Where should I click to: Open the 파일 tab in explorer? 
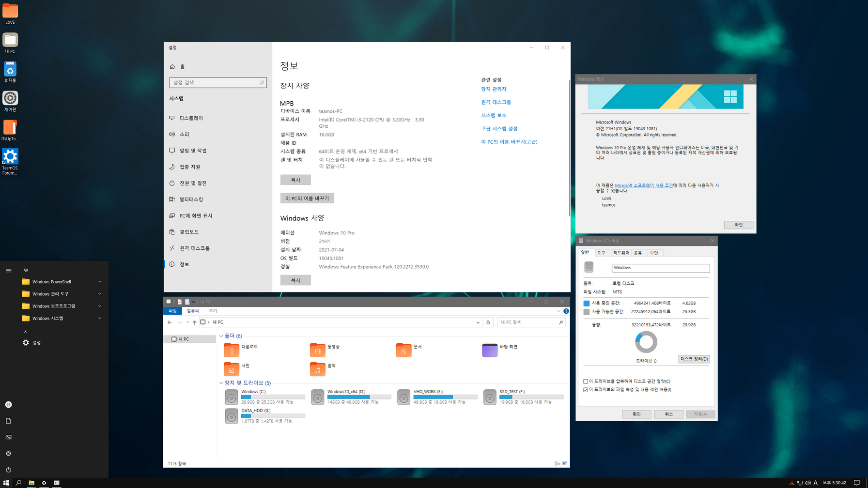click(x=172, y=311)
